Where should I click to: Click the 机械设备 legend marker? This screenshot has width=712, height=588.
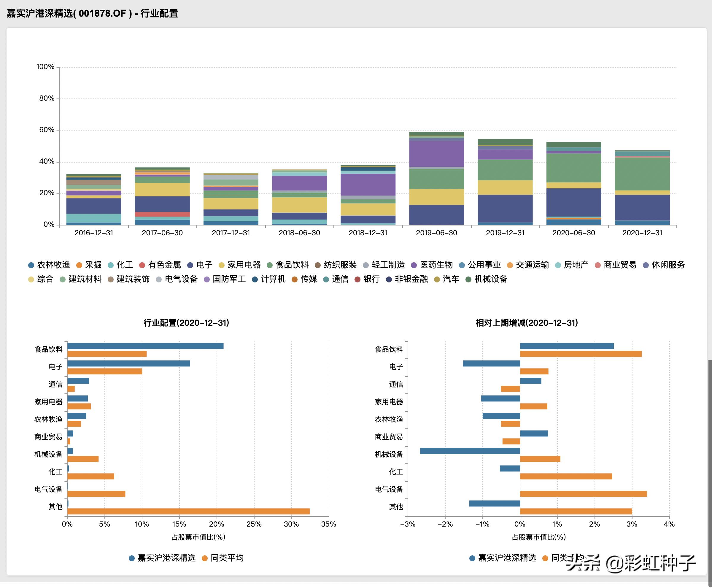[468, 279]
